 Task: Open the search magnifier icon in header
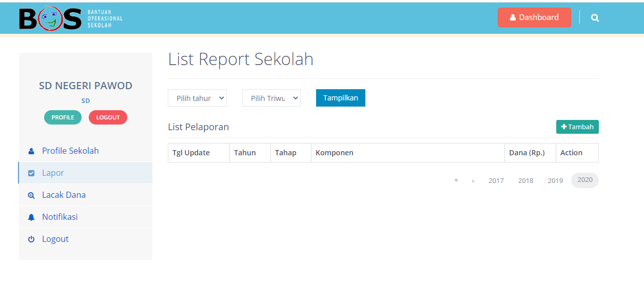point(595,18)
